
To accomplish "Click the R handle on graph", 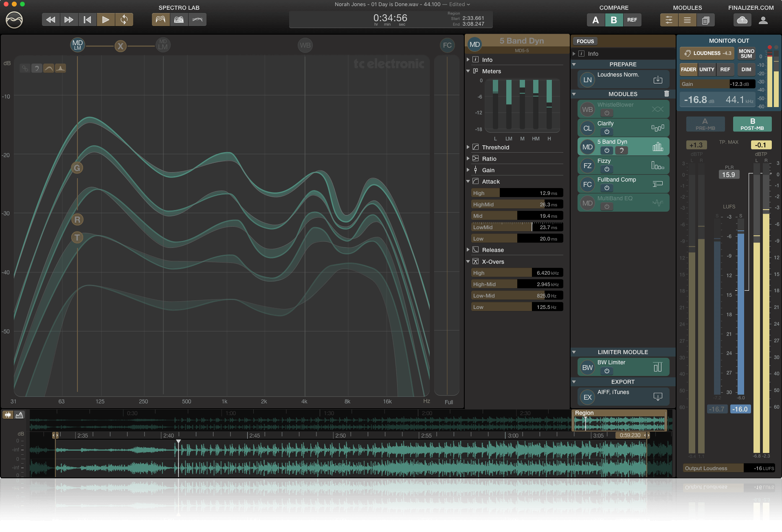I will coord(77,220).
